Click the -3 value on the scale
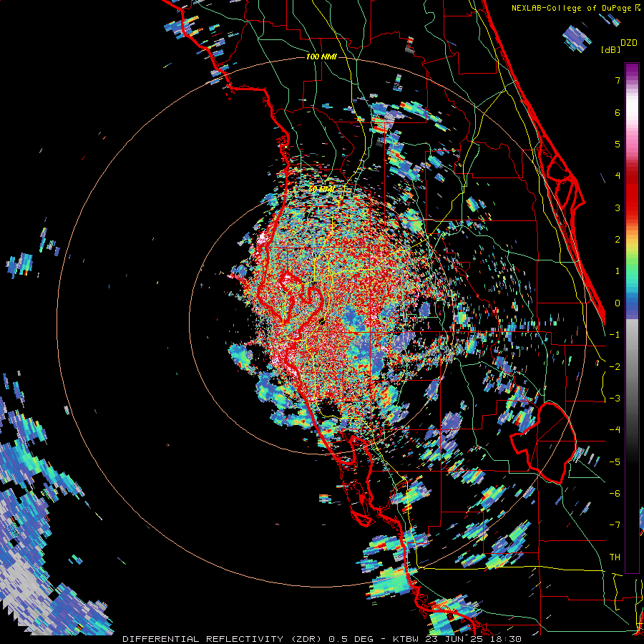The width and height of the screenshot is (644, 644). 615,399
